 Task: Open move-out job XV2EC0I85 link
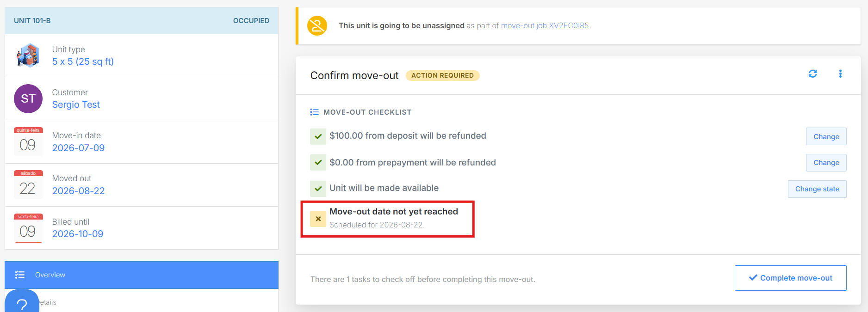click(x=545, y=25)
